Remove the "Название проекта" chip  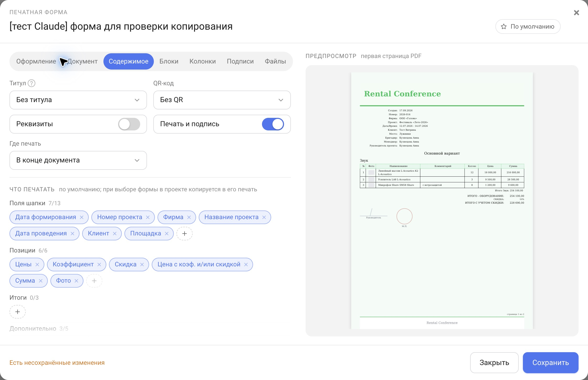click(264, 217)
